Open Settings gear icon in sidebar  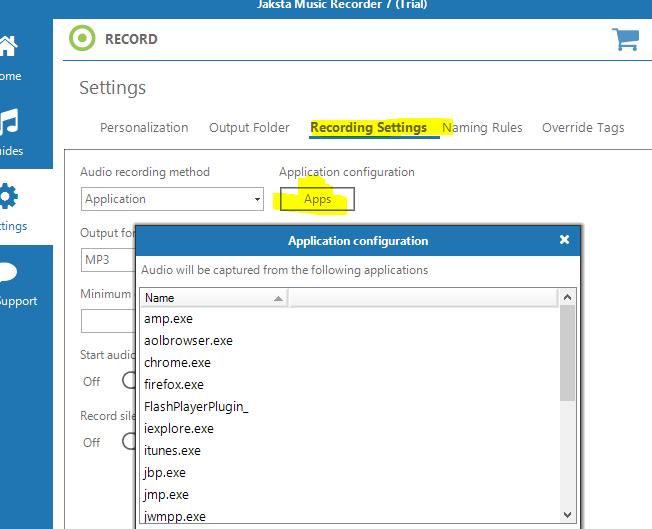(9, 196)
